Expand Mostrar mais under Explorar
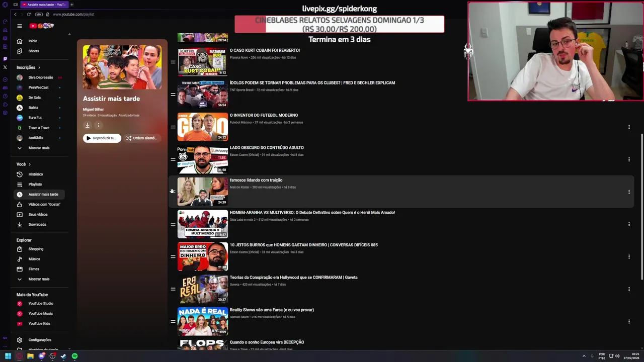This screenshot has width=644, height=362. point(39,279)
